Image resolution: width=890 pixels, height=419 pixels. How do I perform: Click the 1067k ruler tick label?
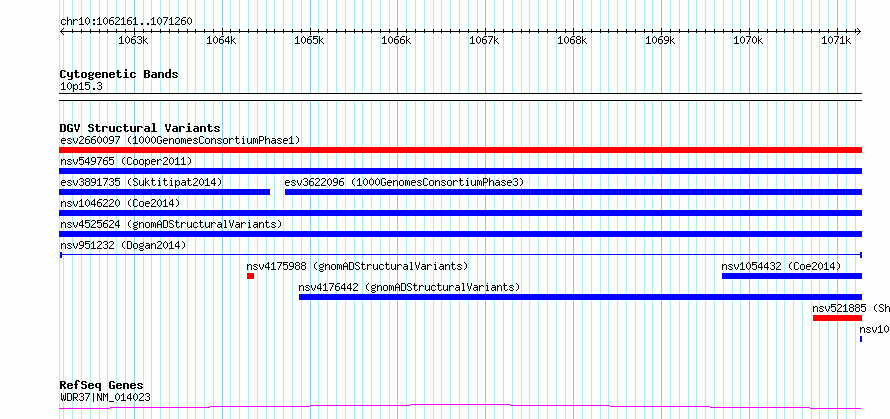[x=484, y=41]
